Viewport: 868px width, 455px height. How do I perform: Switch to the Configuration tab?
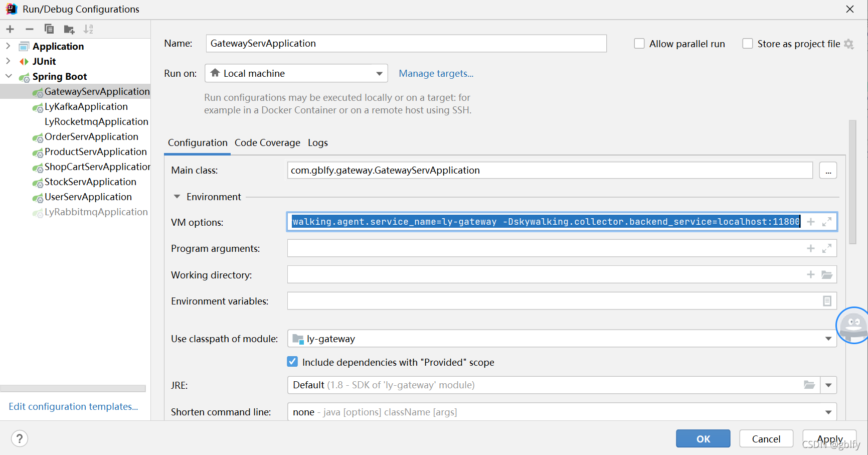(198, 143)
